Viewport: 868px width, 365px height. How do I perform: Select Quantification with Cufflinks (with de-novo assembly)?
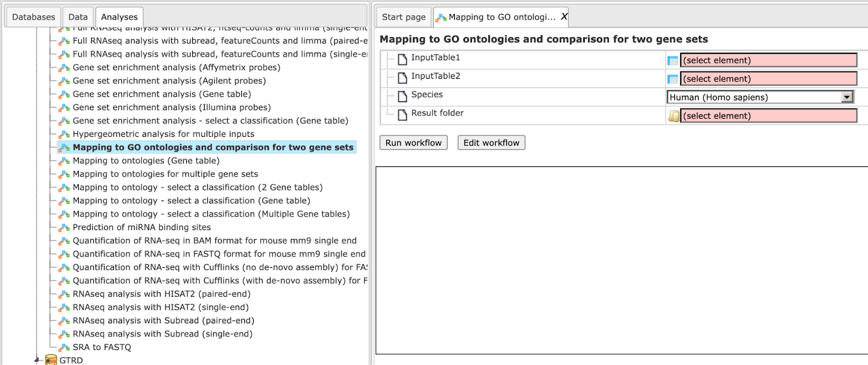click(x=220, y=281)
